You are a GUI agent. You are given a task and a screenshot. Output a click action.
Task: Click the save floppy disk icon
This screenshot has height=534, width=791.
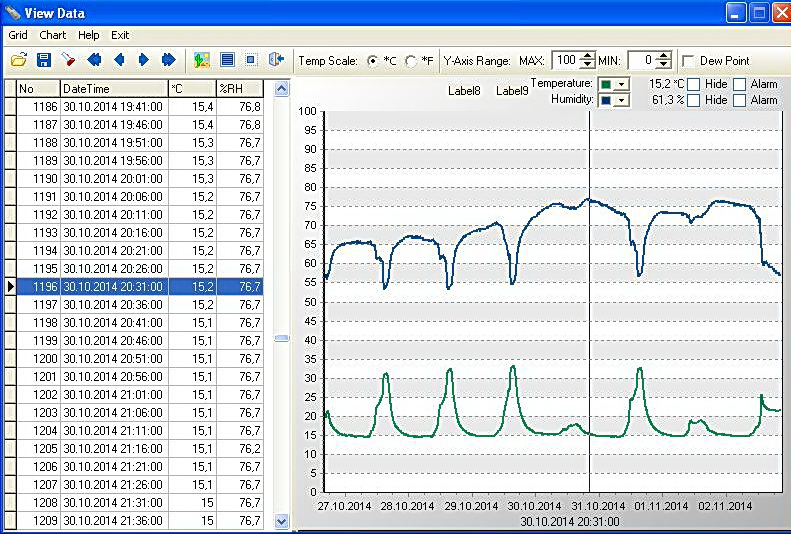(43, 60)
